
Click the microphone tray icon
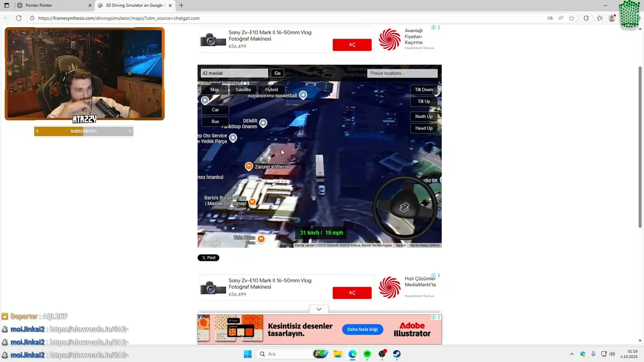point(593,354)
